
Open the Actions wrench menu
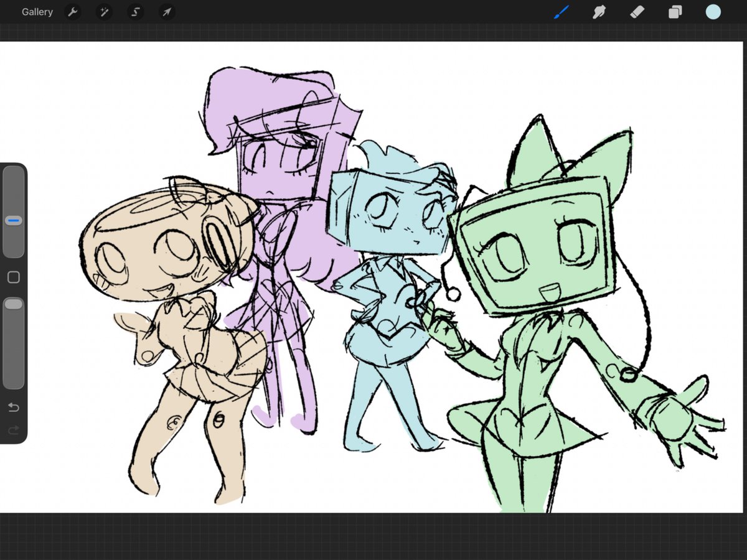click(x=73, y=12)
